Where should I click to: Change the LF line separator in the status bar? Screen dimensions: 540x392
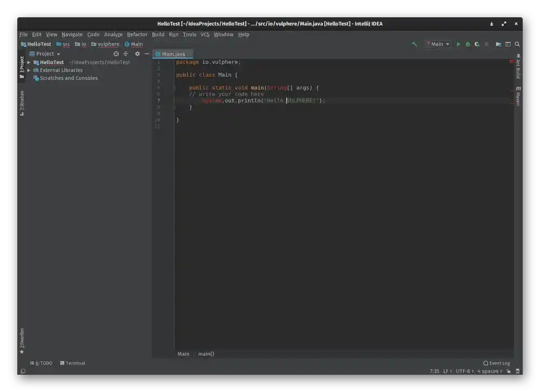[447, 371]
